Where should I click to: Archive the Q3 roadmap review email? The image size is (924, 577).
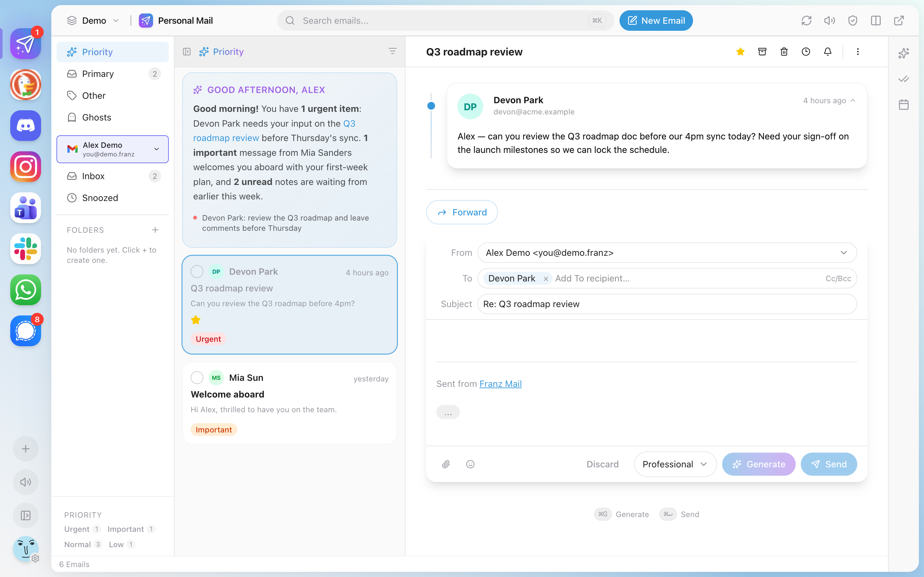[x=762, y=52]
